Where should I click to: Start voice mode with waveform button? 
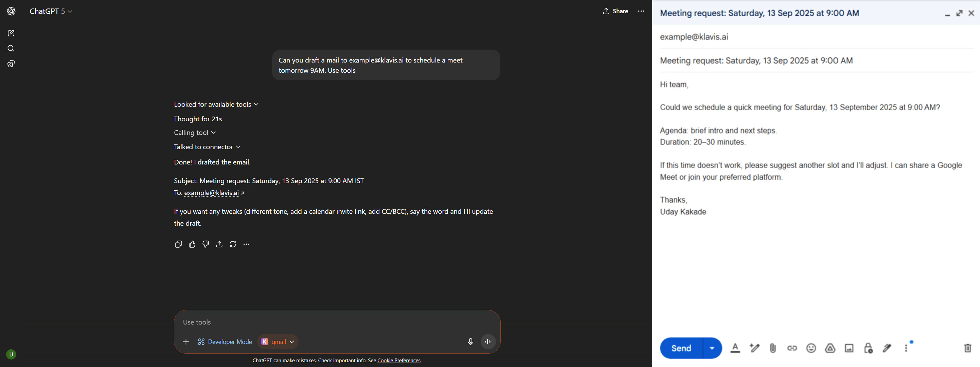(488, 342)
